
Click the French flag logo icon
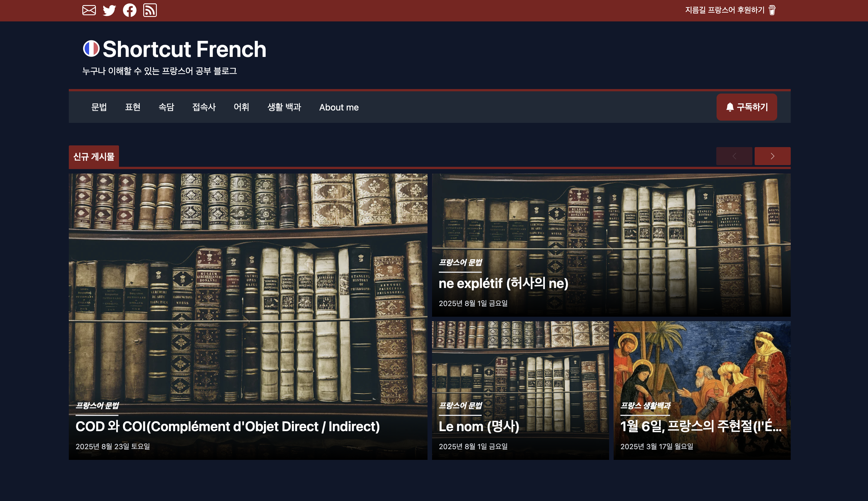(91, 48)
